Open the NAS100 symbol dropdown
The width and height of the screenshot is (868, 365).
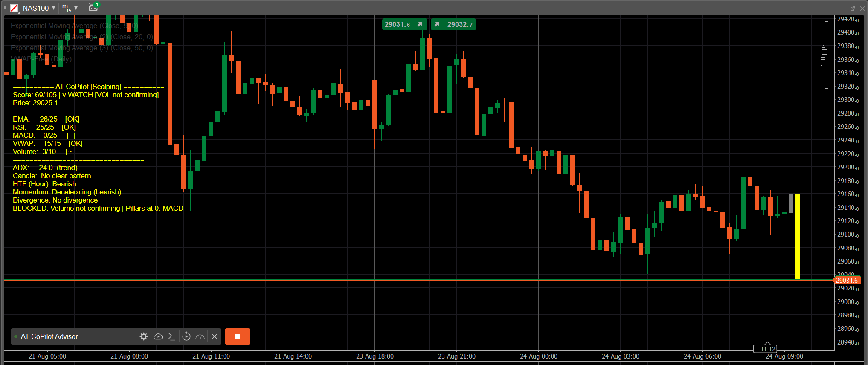tap(39, 8)
